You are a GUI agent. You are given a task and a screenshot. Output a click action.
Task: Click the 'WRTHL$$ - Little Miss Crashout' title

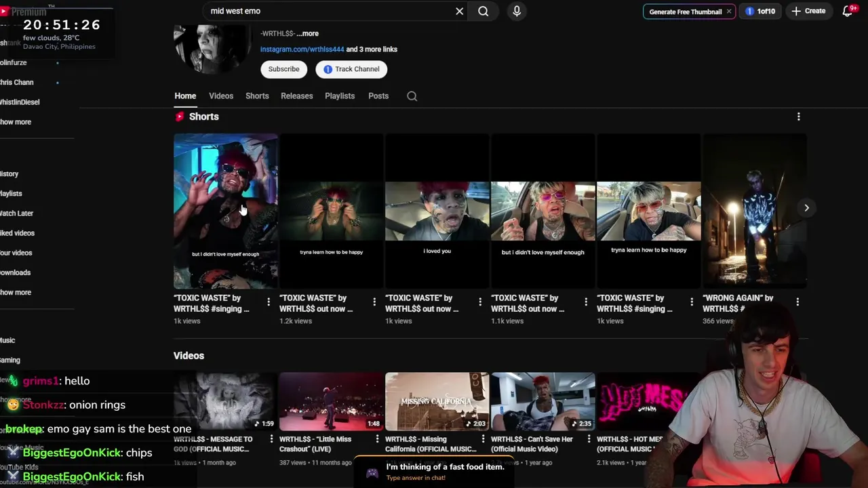(x=315, y=444)
